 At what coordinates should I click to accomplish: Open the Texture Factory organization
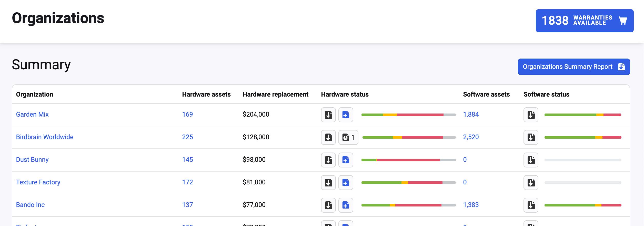[38, 182]
